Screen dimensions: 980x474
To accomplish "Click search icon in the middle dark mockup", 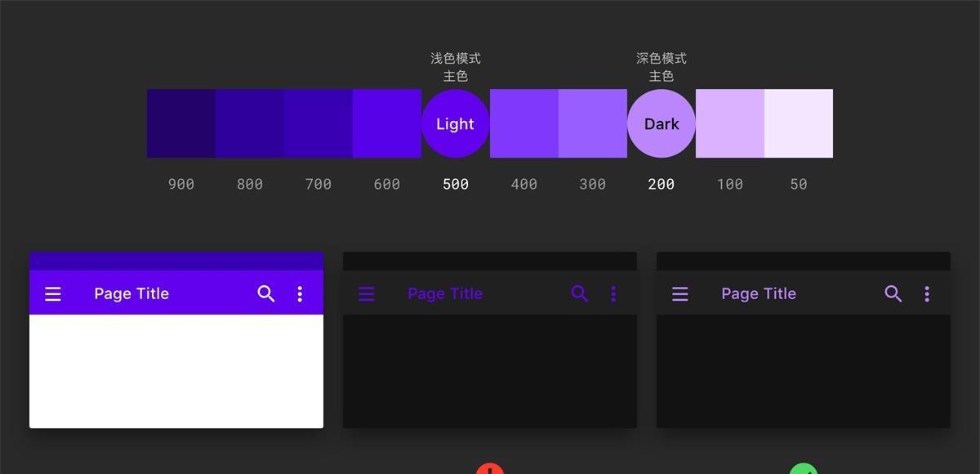I will pos(580,293).
